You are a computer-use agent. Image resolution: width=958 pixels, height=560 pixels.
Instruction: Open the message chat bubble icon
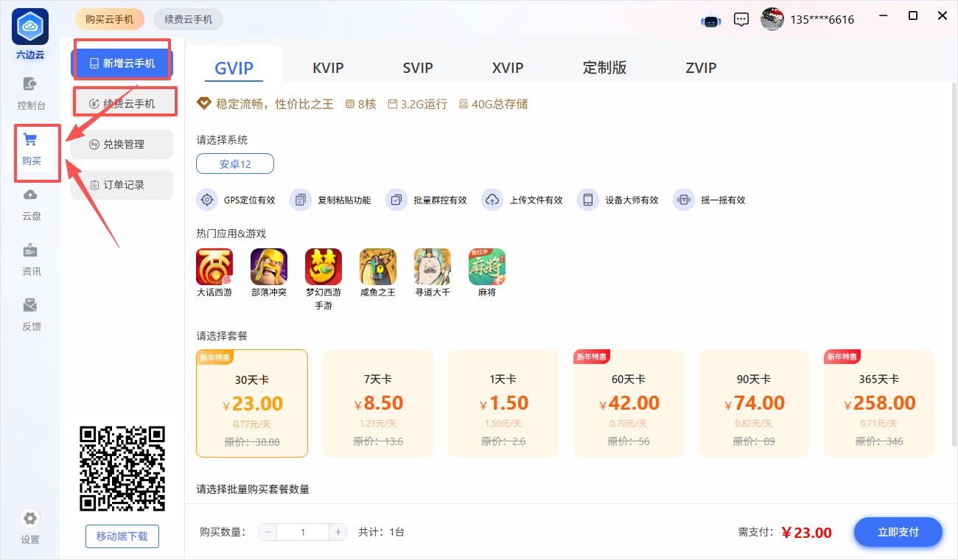pyautogui.click(x=741, y=20)
